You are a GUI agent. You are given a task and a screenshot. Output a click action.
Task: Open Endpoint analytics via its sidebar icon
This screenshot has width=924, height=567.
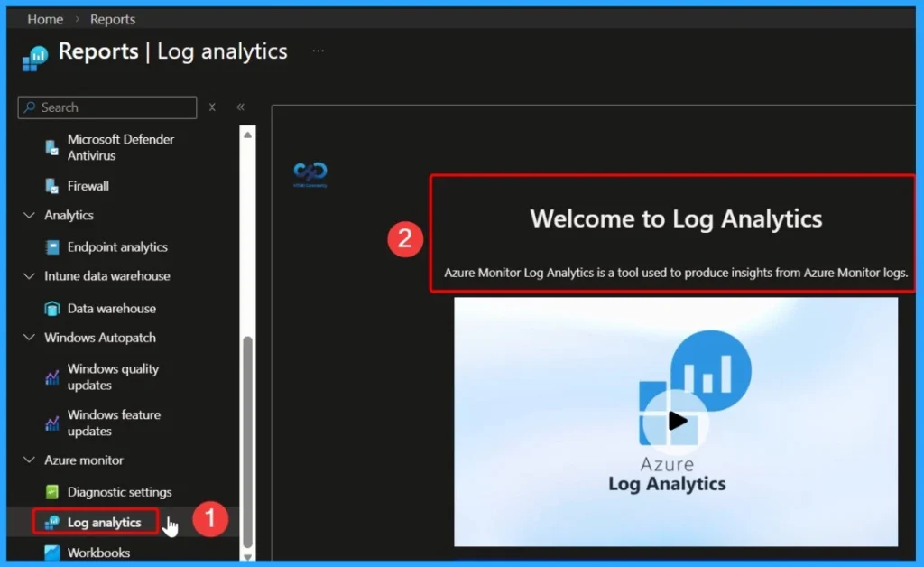51,246
